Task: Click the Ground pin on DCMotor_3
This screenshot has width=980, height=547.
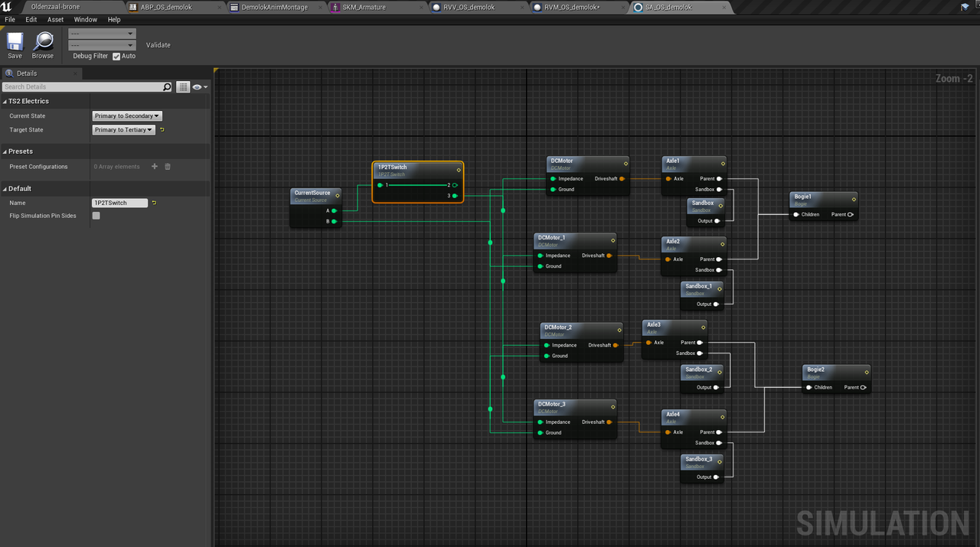Action: [540, 433]
